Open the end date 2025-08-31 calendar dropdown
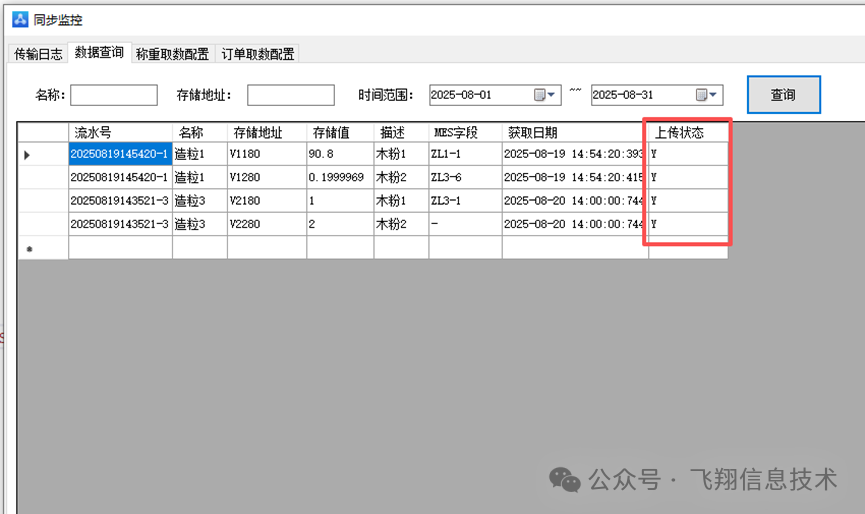Image resolution: width=865 pixels, height=514 pixels. click(x=707, y=95)
